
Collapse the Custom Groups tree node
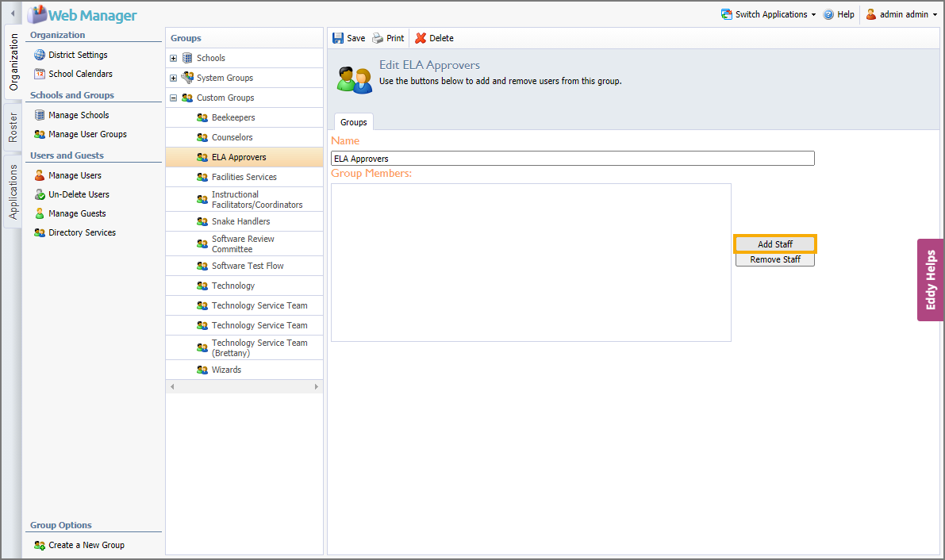(174, 98)
